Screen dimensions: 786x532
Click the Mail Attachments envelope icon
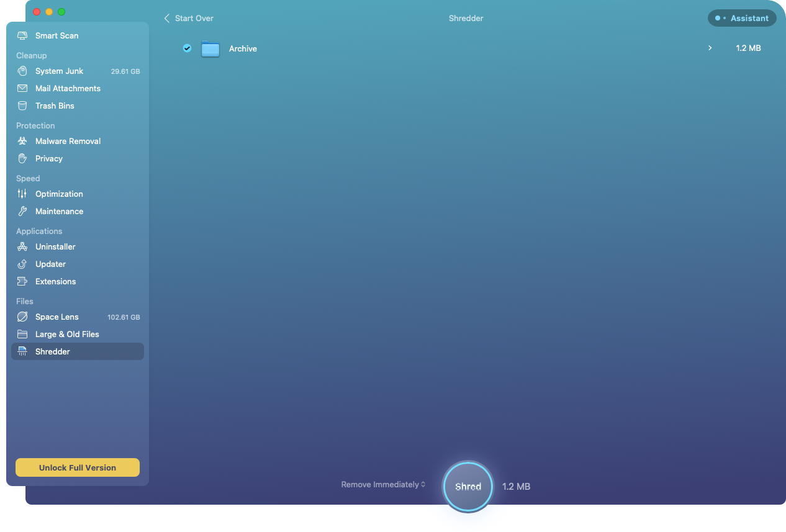[22, 88]
